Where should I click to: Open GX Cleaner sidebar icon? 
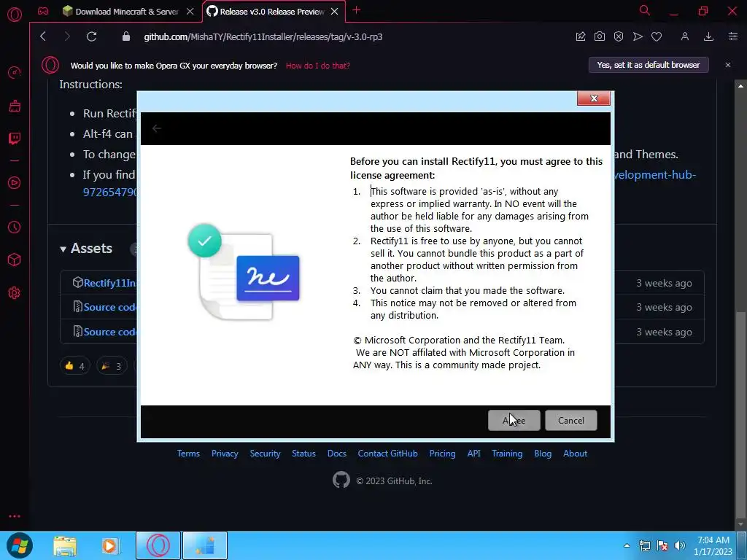click(15, 105)
